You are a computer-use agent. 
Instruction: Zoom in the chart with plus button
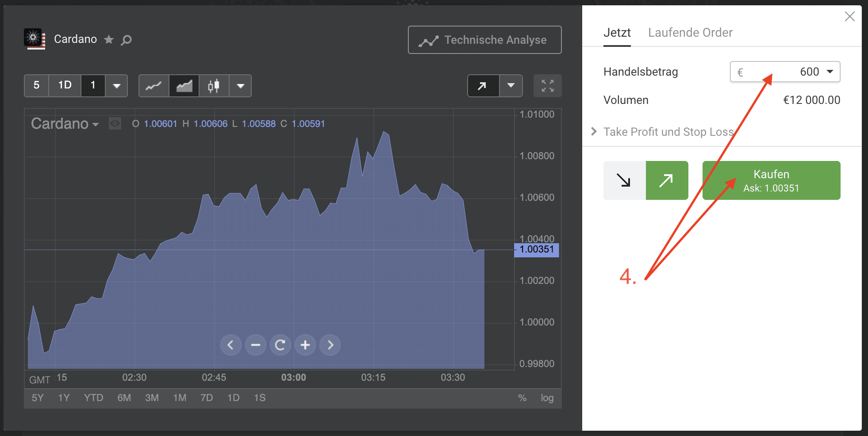pyautogui.click(x=305, y=345)
